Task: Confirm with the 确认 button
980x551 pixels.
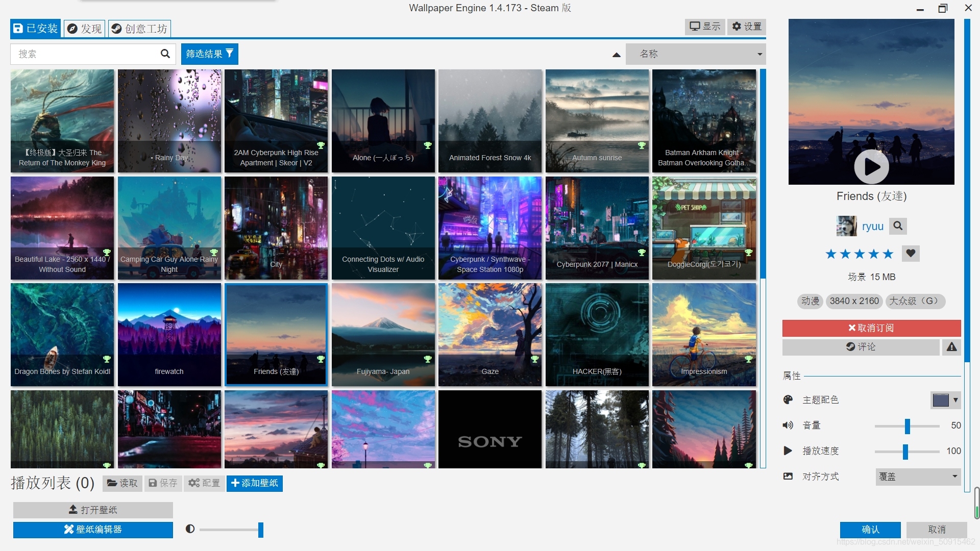Action: 870,530
